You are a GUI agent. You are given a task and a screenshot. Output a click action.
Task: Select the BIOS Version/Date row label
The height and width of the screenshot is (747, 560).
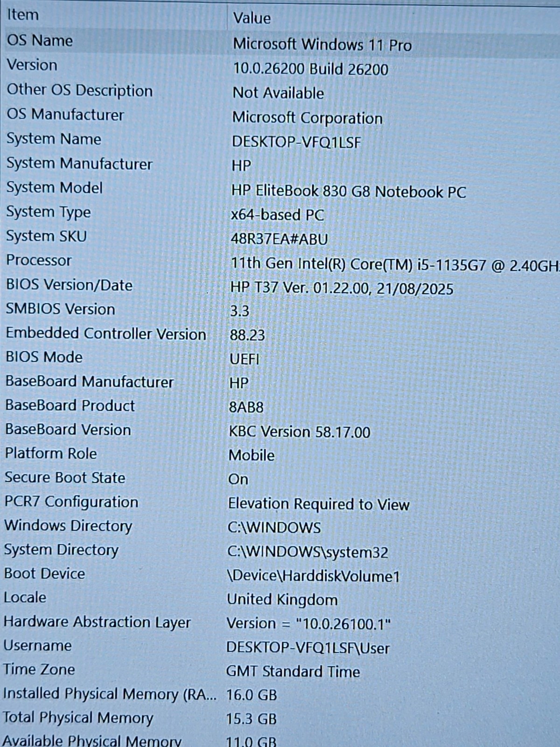pyautogui.click(x=69, y=285)
